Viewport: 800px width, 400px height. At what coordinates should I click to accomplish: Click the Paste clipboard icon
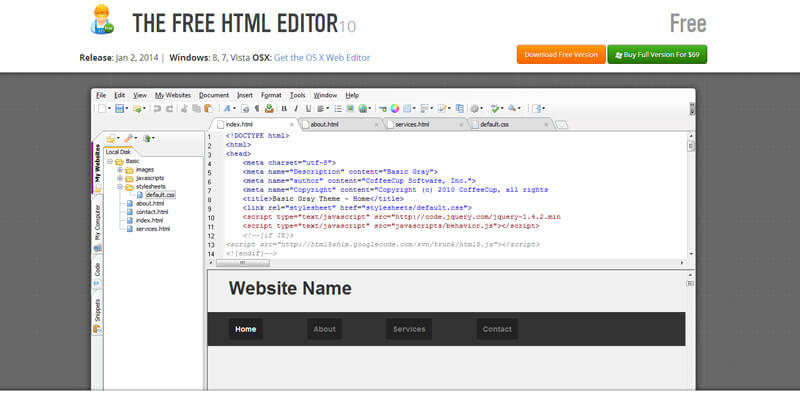point(208,108)
